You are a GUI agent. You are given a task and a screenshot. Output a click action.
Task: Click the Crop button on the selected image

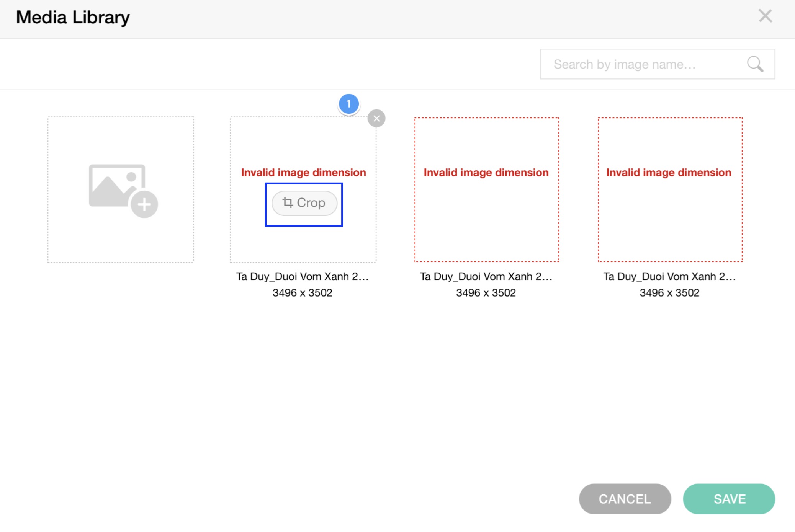click(304, 203)
